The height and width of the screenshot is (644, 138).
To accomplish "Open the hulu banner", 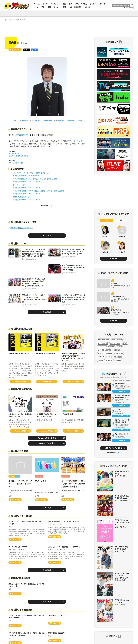I will [x=113, y=97].
